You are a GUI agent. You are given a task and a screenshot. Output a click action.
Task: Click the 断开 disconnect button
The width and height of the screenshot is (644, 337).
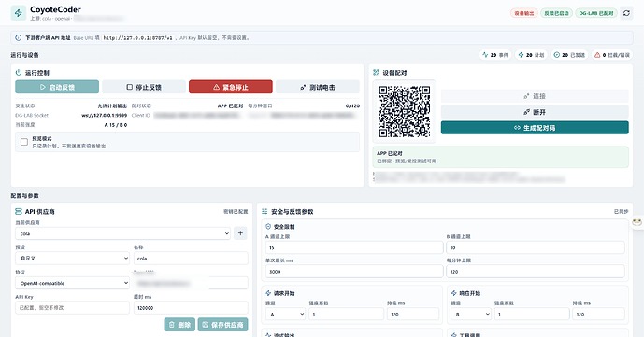coord(535,112)
